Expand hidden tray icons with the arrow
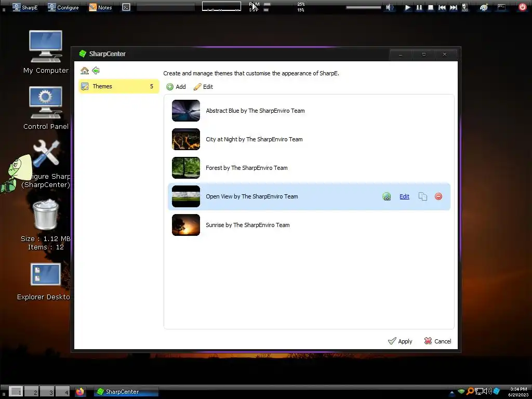This screenshot has width=532, height=399. click(x=452, y=392)
